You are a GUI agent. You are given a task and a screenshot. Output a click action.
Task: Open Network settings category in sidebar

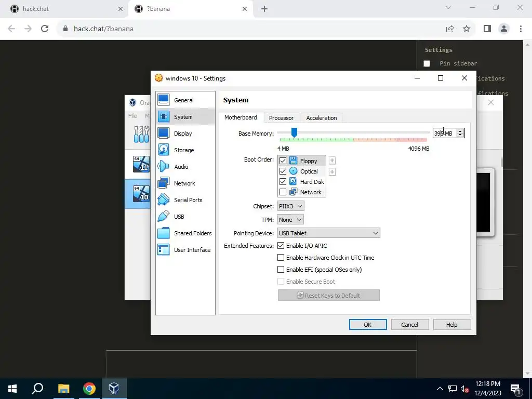[x=185, y=183]
